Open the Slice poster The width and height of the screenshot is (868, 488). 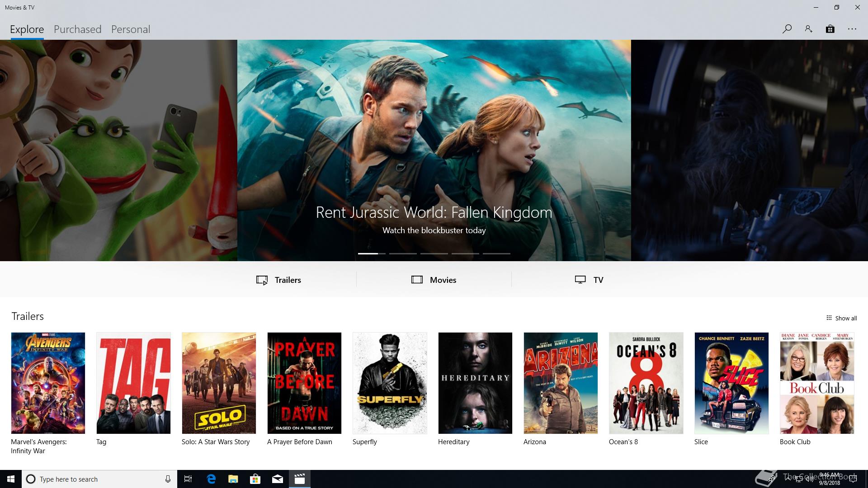point(731,383)
